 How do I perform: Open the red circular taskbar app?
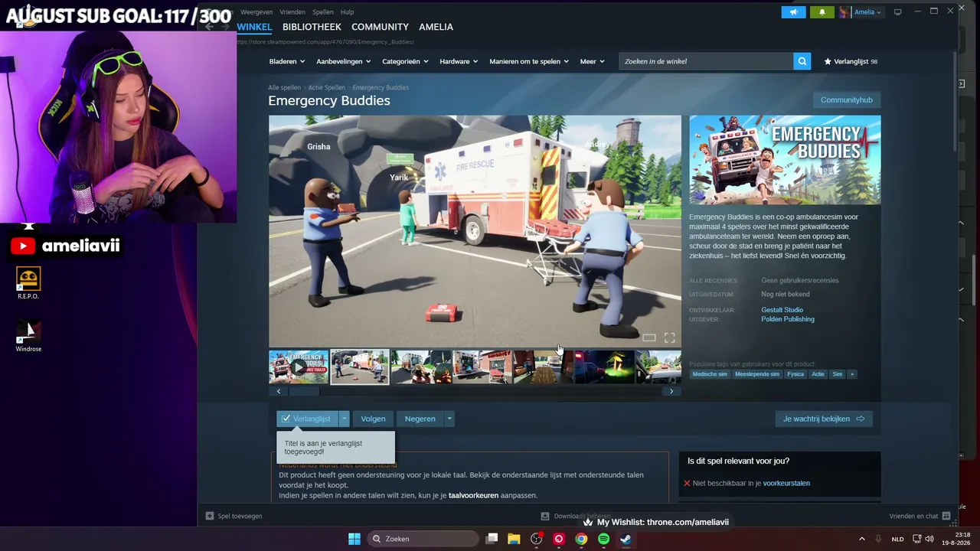click(559, 539)
